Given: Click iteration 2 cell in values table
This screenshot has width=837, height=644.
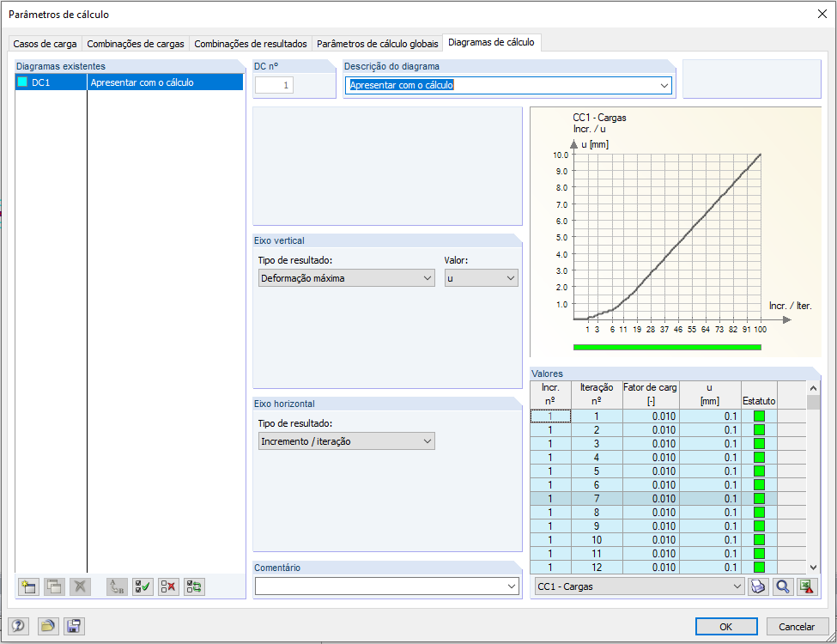Looking at the screenshot, I should click(x=597, y=430).
